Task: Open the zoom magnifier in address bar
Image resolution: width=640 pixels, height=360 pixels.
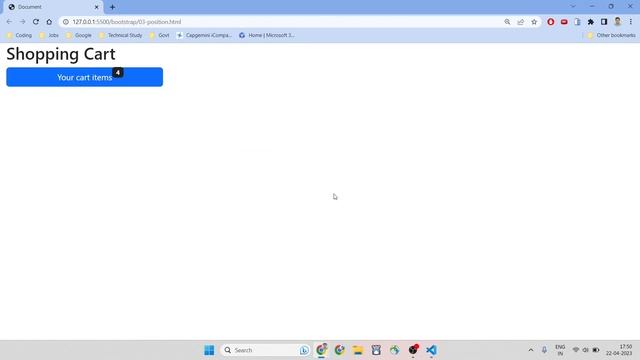Action: click(x=507, y=22)
